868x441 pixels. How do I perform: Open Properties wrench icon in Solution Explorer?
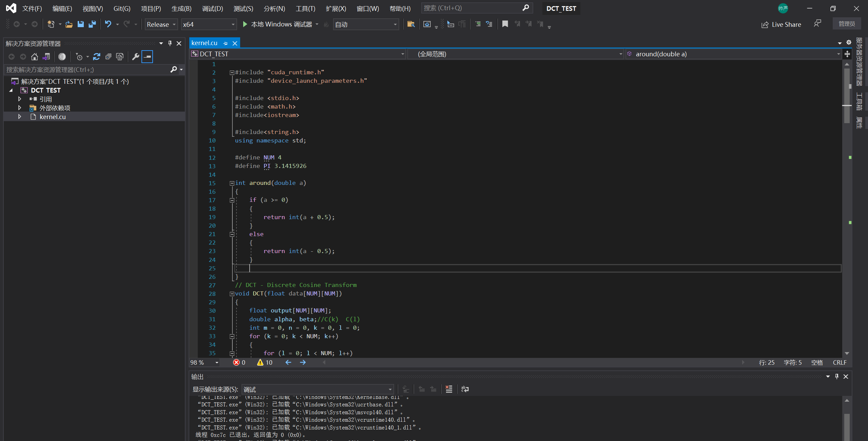135,57
